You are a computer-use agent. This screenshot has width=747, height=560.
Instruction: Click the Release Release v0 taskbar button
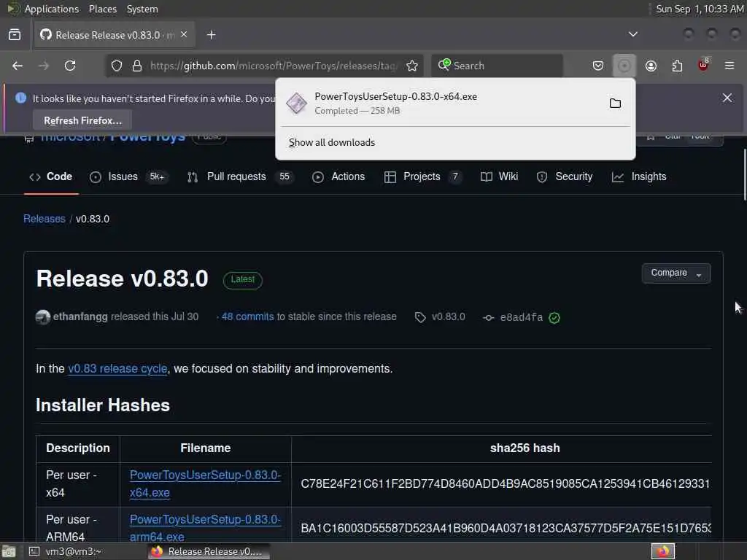click(209, 551)
